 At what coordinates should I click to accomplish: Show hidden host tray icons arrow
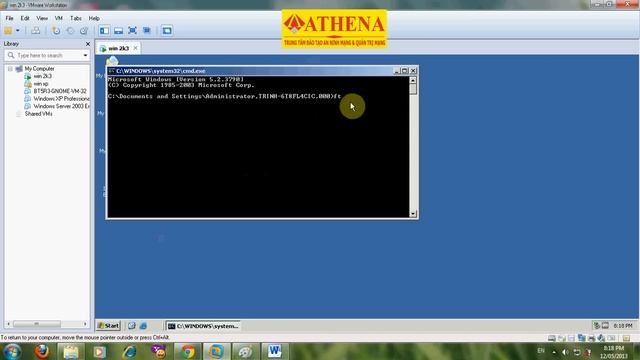coord(554,352)
